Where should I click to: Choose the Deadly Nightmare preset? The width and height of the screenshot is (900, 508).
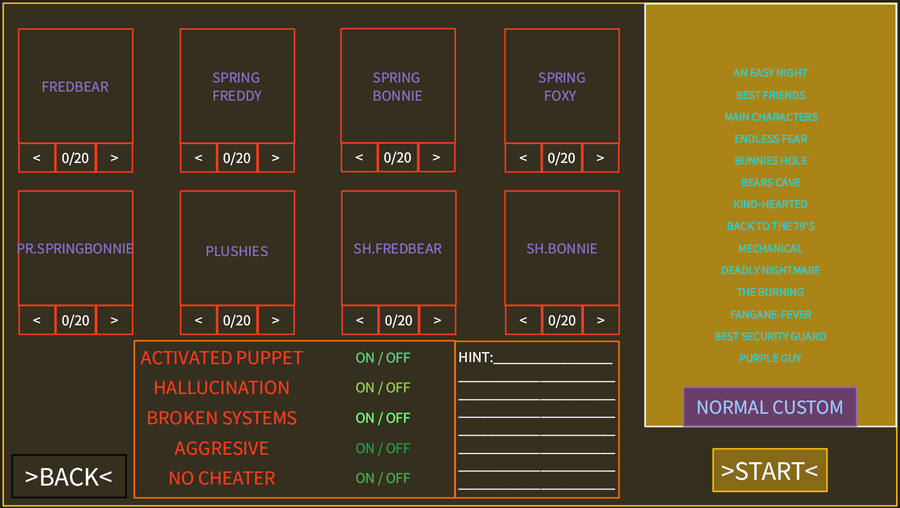click(770, 270)
